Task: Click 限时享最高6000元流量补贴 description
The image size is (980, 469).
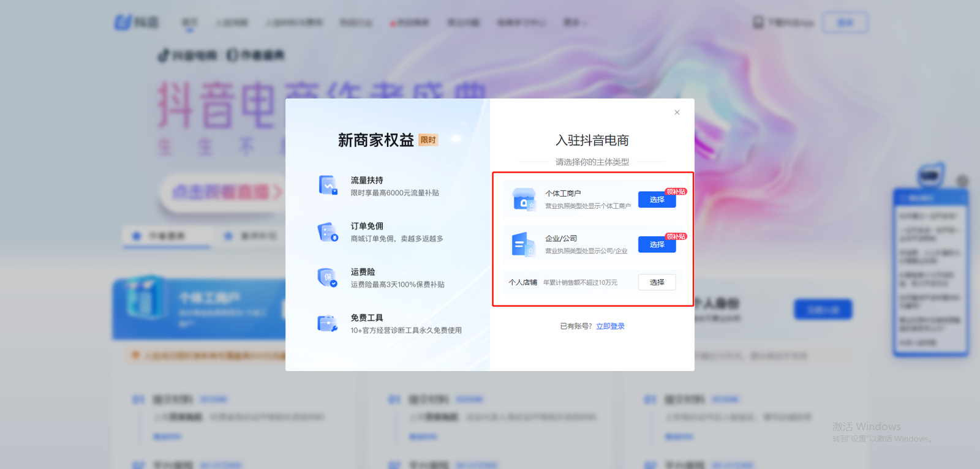Action: [x=394, y=193]
